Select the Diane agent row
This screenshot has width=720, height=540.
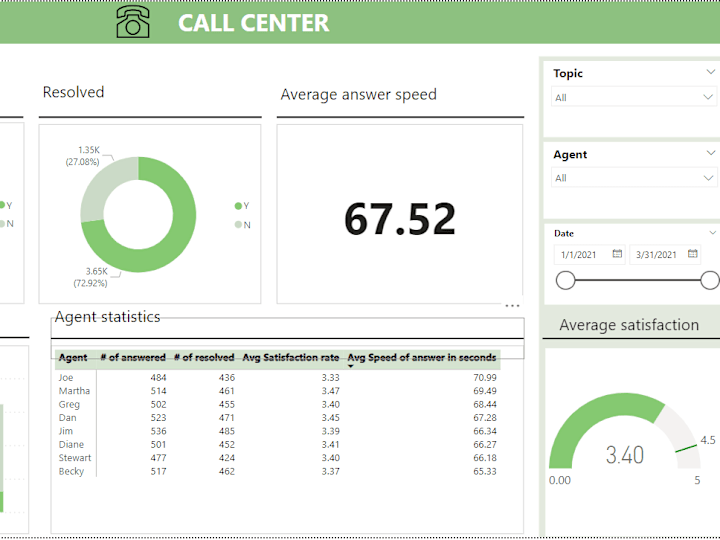click(277, 444)
